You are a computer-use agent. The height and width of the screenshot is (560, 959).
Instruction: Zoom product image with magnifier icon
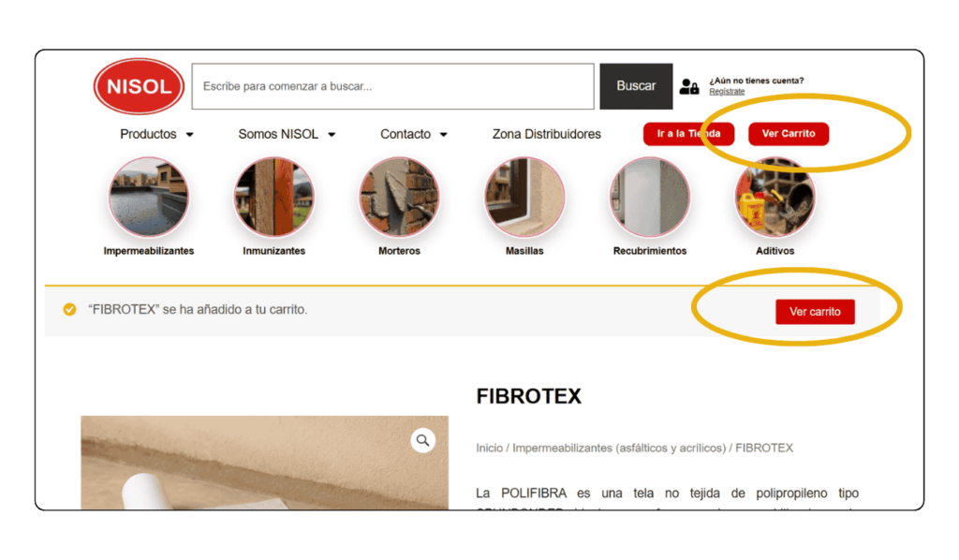click(422, 440)
